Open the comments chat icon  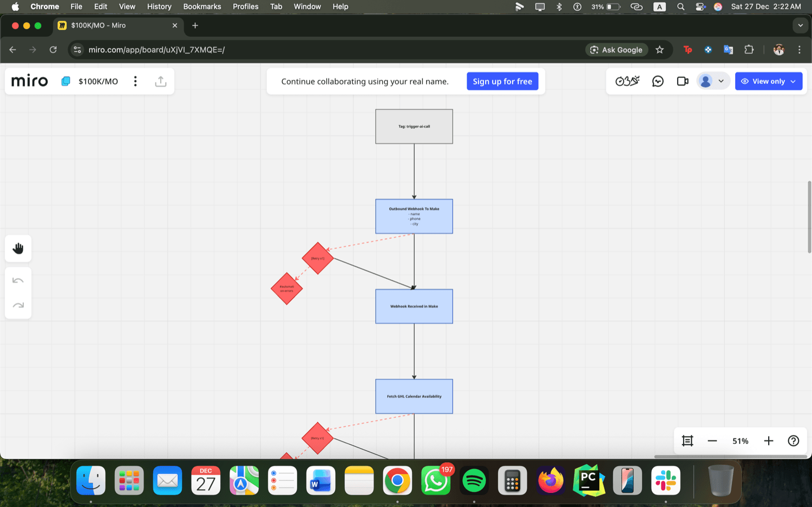click(x=658, y=81)
